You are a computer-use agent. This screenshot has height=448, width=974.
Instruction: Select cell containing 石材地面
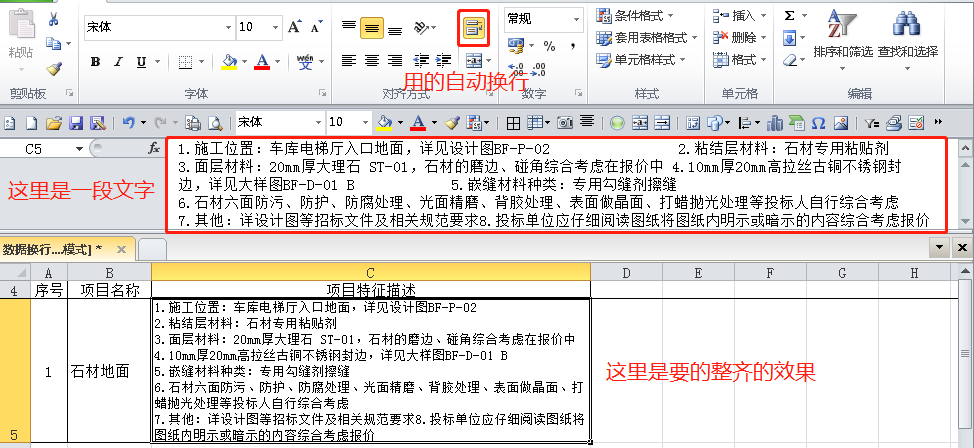coord(109,370)
